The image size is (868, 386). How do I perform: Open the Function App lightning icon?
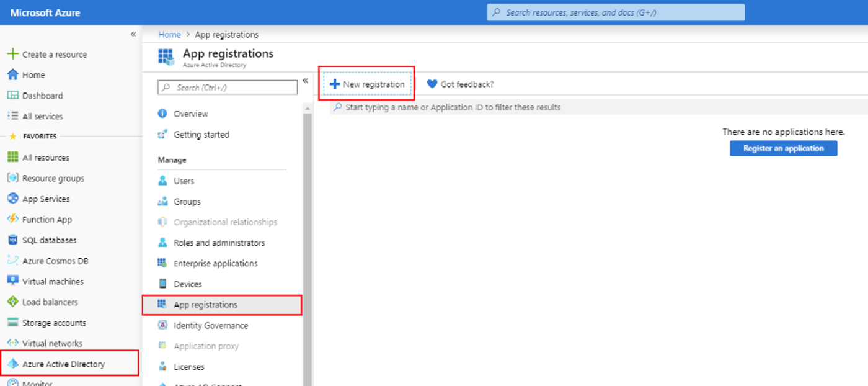[12, 219]
